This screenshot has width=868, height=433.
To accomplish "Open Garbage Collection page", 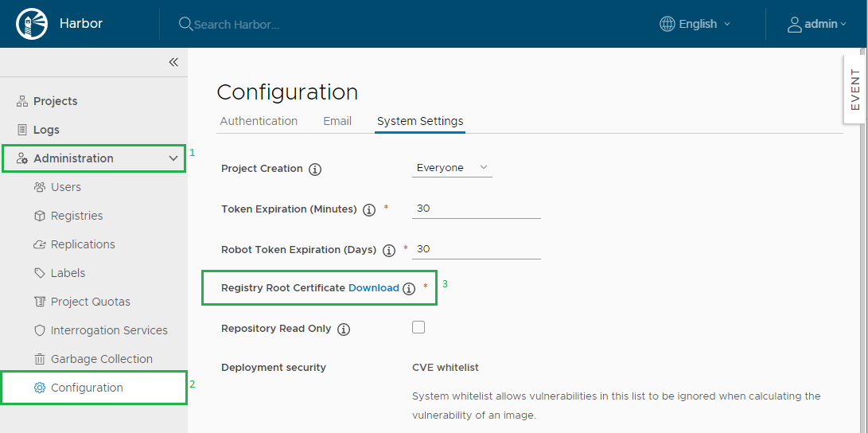I will point(102,359).
